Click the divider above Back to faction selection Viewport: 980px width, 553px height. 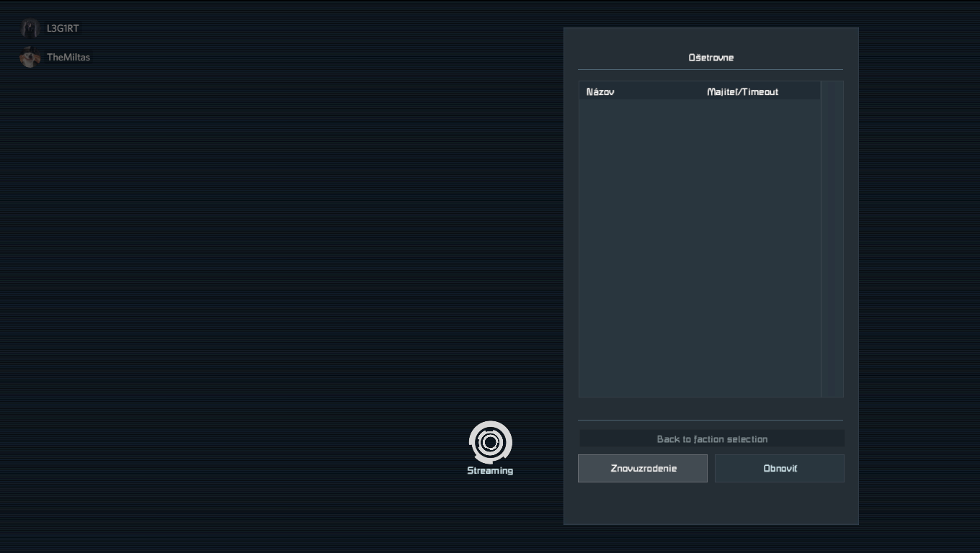point(710,420)
